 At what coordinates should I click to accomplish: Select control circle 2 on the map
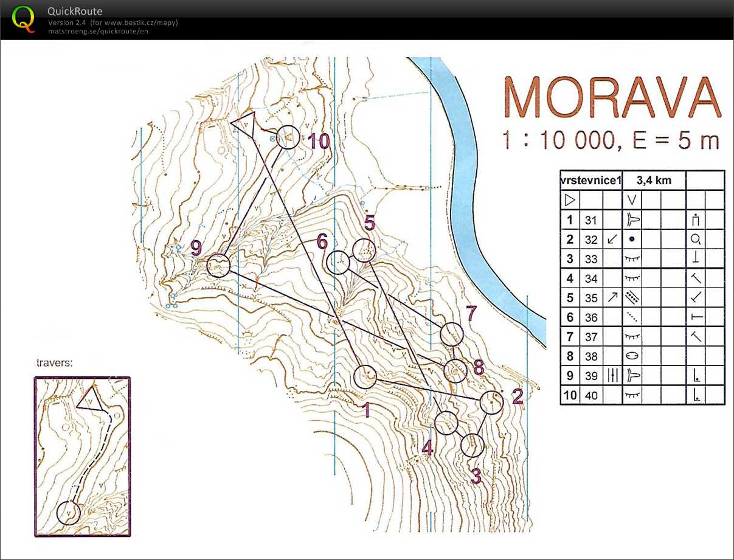click(x=491, y=403)
